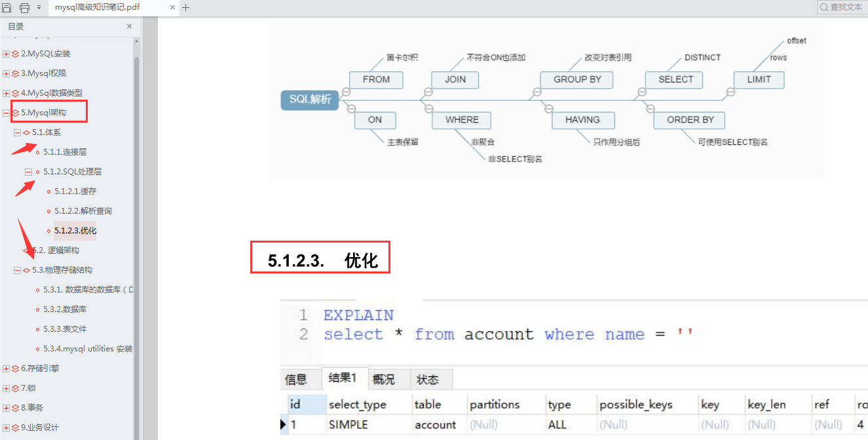Screen dimensions: 868x440
Task: Click the 'SIMPLE' cell in the result table
Action: [349, 425]
